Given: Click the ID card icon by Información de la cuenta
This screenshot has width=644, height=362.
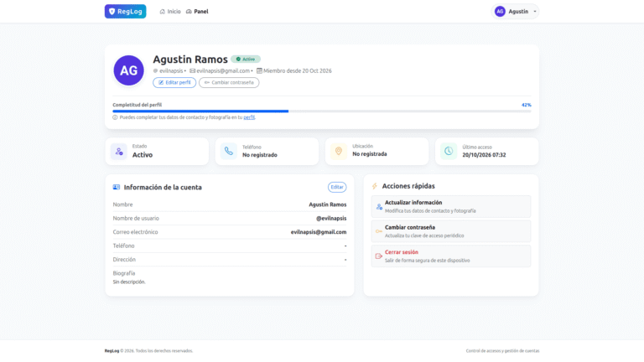Looking at the screenshot, I should 117,187.
